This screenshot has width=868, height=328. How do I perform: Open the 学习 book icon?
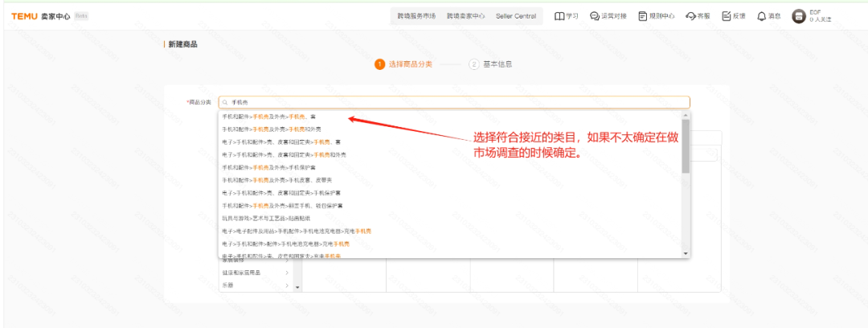pos(559,16)
